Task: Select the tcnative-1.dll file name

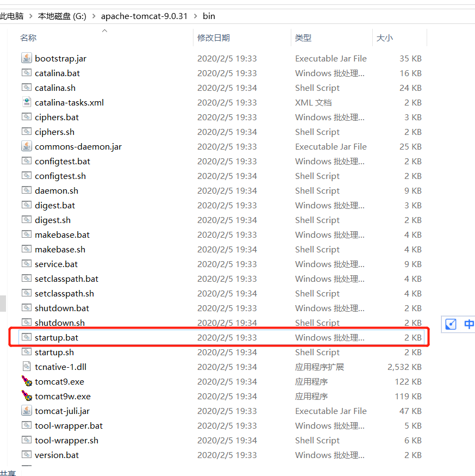Action: coord(61,367)
